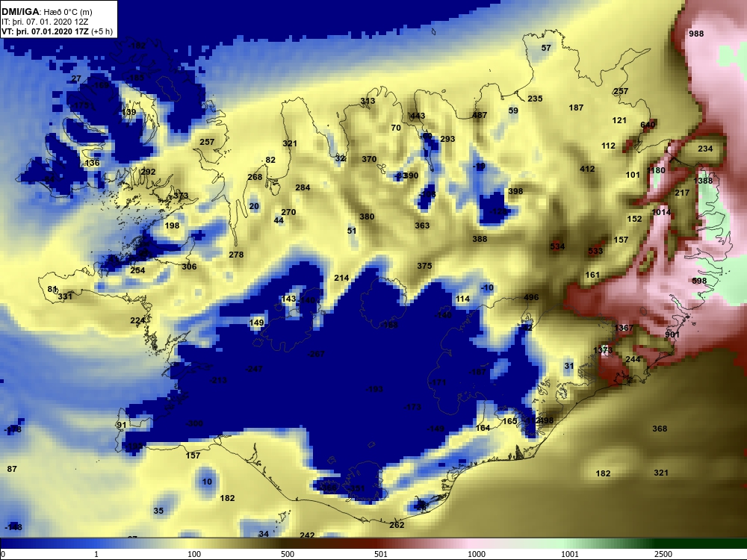Select the value 198 on the map
Image resolution: width=747 pixels, height=560 pixels.
coord(172,225)
